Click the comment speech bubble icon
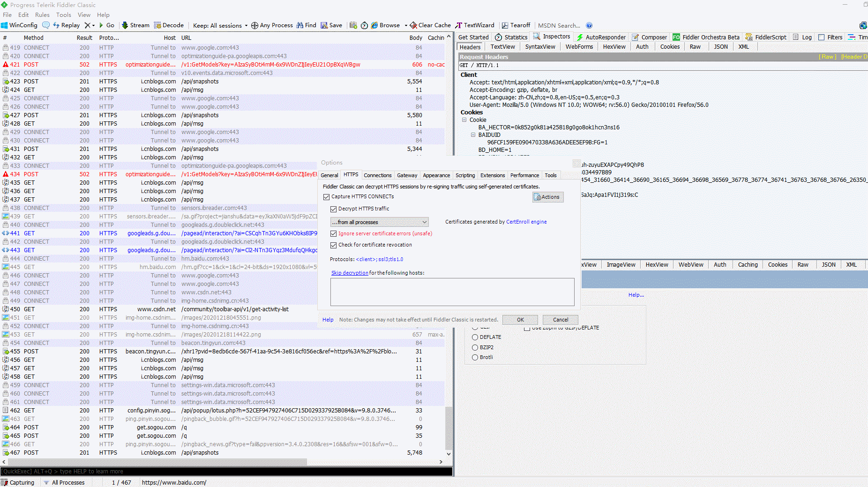 click(x=45, y=25)
